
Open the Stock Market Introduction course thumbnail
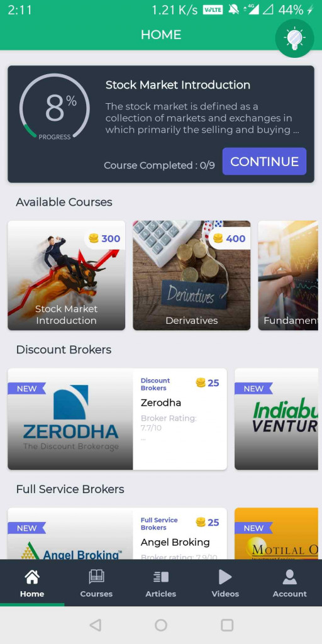(x=67, y=275)
